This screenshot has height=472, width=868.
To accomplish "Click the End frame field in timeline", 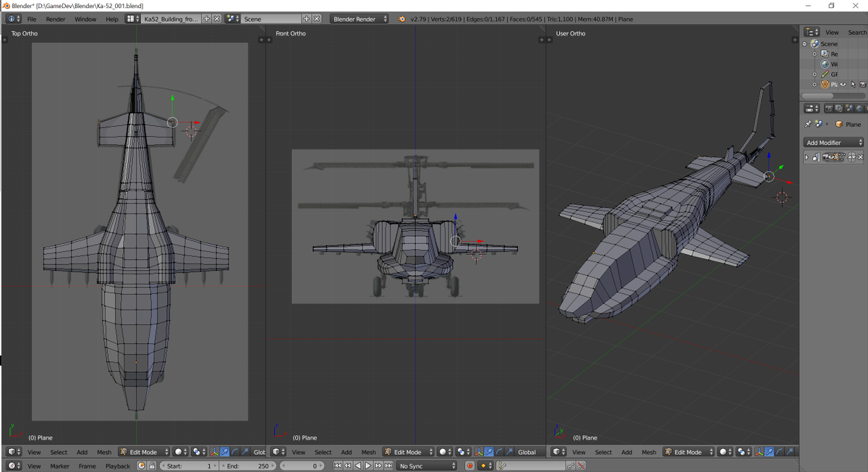I will (247, 465).
